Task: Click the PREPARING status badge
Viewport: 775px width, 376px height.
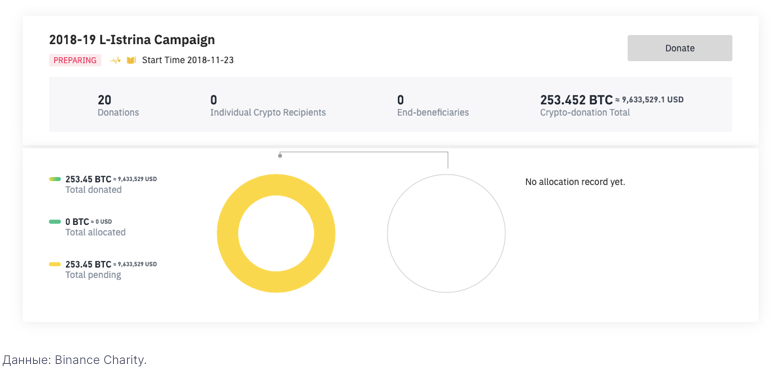Action: 75,60
